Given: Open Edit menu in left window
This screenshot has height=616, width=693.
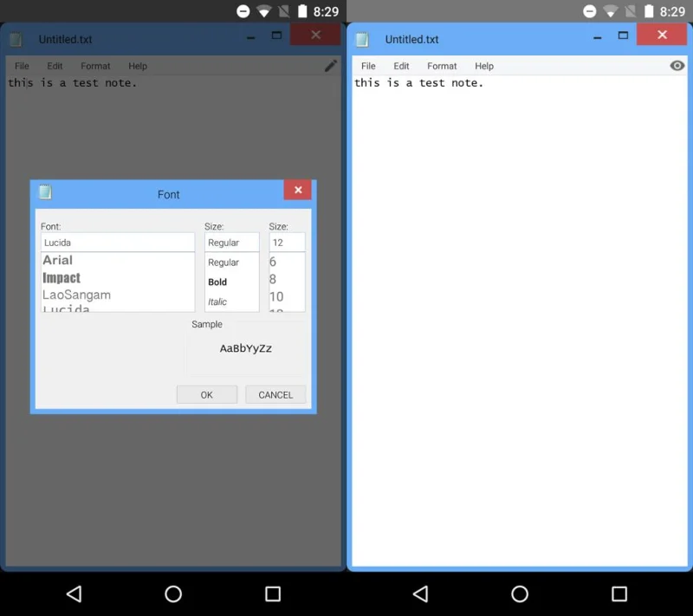Looking at the screenshot, I should (x=55, y=66).
